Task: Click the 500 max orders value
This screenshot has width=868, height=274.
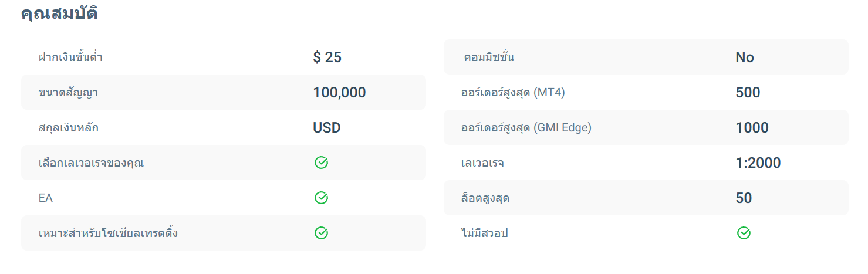Action: tap(748, 93)
